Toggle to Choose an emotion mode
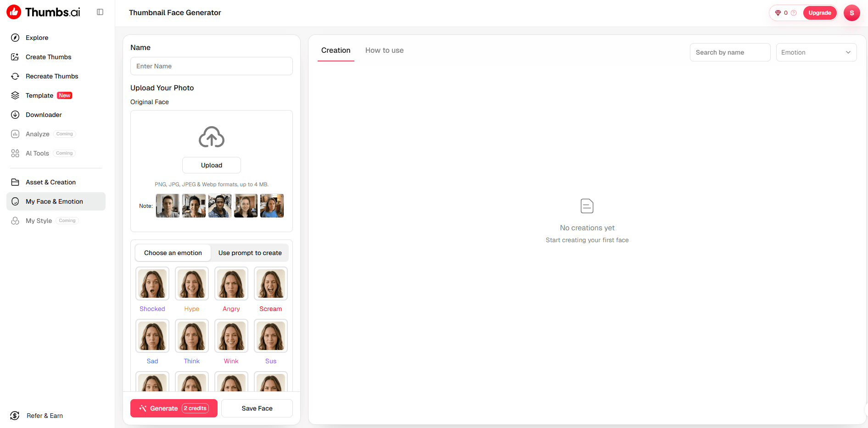 pos(173,253)
